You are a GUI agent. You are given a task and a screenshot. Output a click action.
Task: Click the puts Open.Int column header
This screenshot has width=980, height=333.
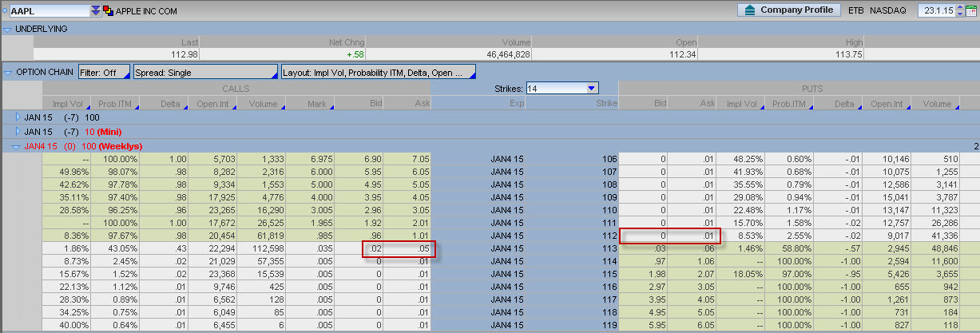click(x=885, y=103)
